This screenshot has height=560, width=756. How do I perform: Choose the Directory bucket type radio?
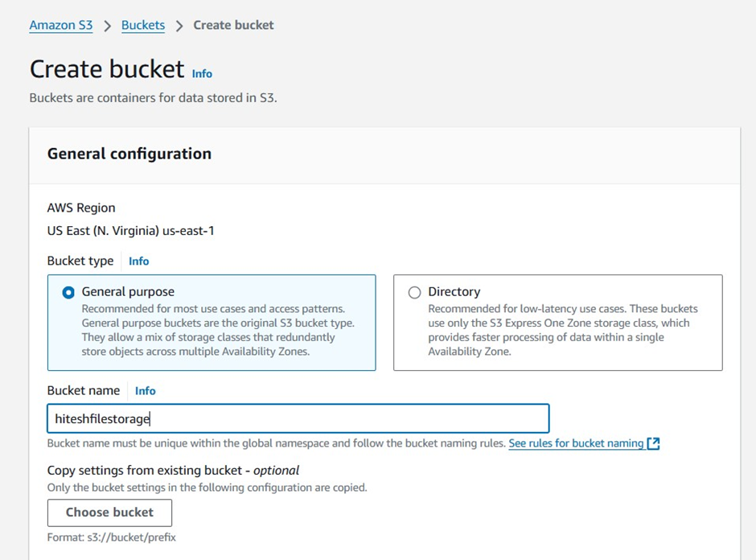click(x=414, y=292)
